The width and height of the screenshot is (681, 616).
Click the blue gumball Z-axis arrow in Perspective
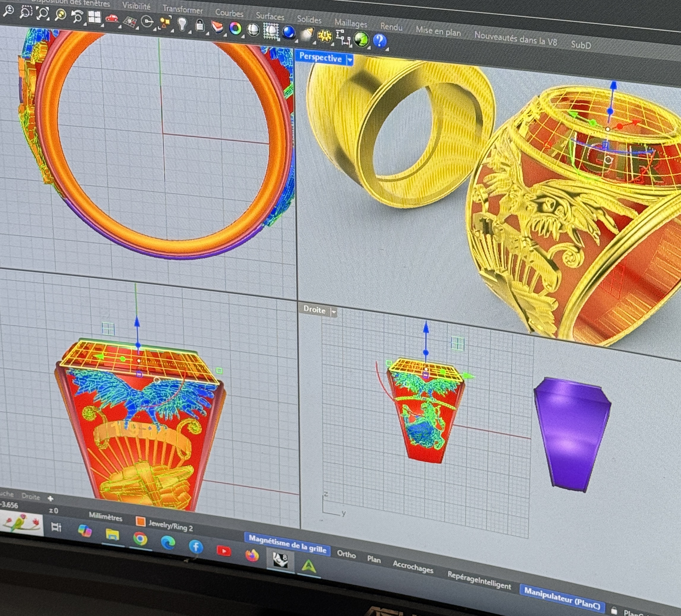(x=613, y=85)
